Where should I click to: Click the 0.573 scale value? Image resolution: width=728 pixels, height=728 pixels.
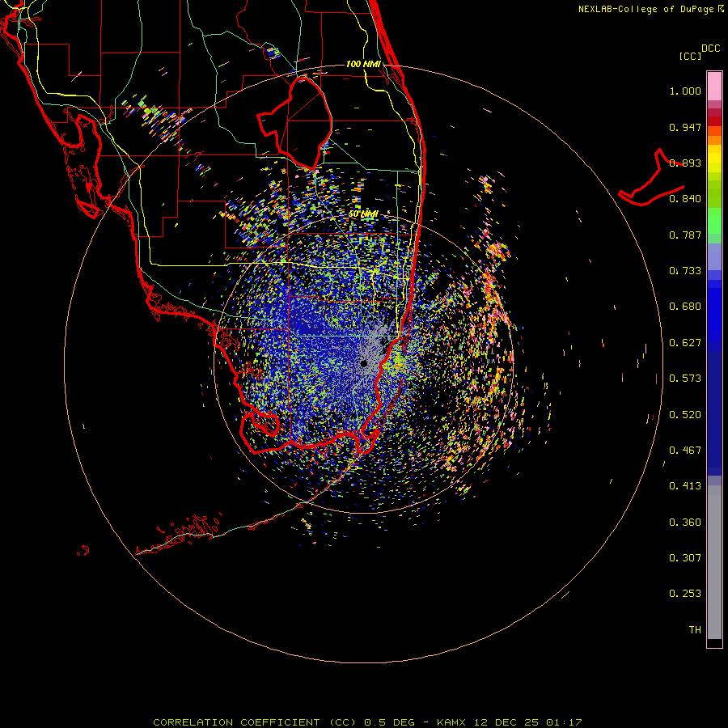[x=685, y=379]
